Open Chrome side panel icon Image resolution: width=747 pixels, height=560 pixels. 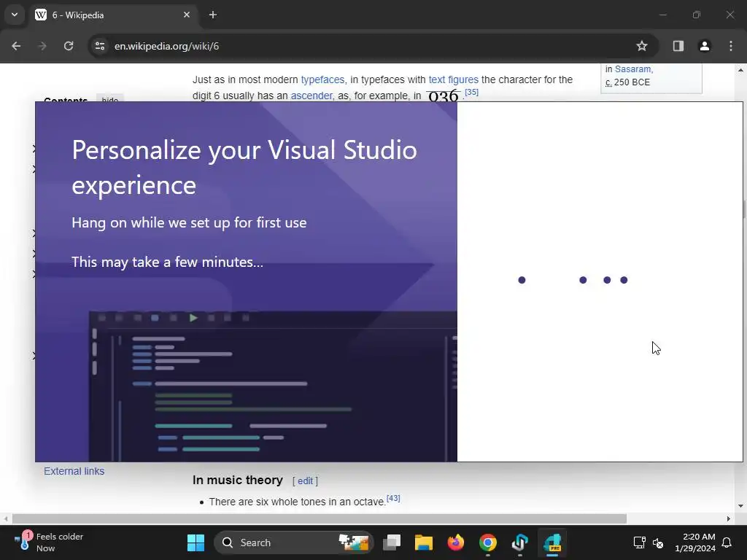678,46
